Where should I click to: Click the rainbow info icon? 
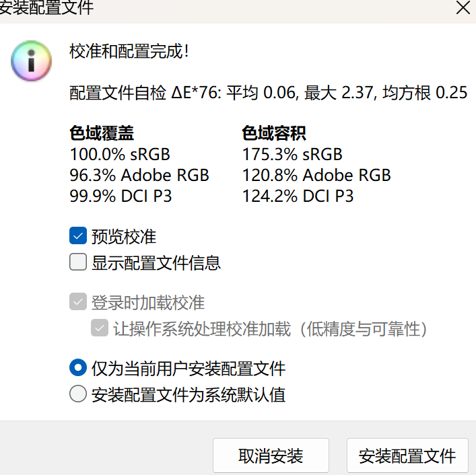coord(31,61)
